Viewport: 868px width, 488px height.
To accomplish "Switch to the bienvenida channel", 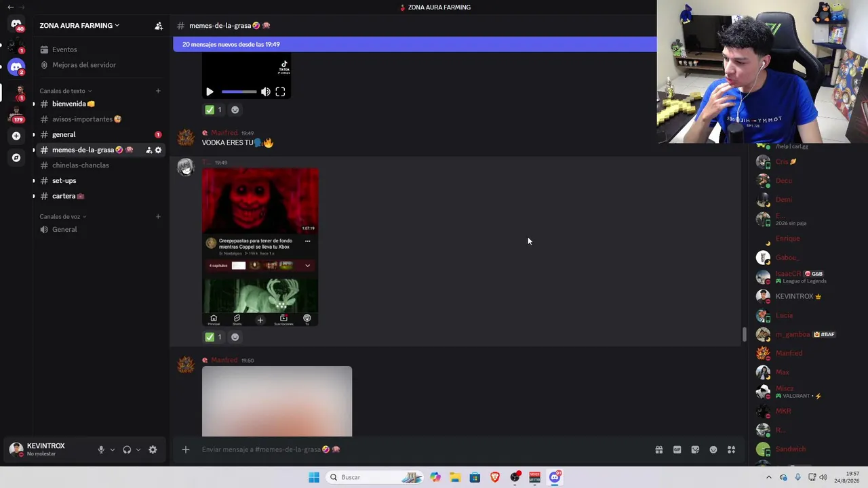I will [100, 104].
